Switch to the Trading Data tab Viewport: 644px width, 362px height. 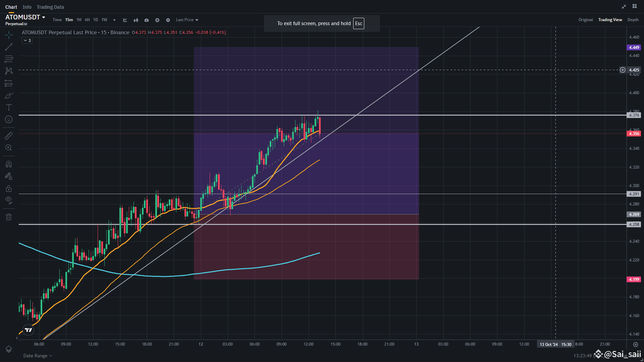click(x=50, y=7)
